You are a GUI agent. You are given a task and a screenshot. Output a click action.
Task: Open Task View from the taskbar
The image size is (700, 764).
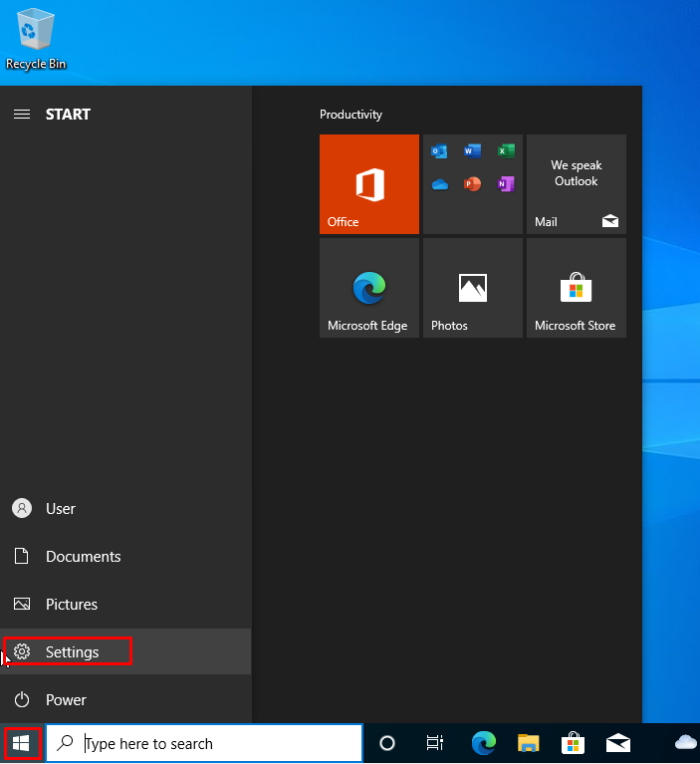click(x=435, y=743)
